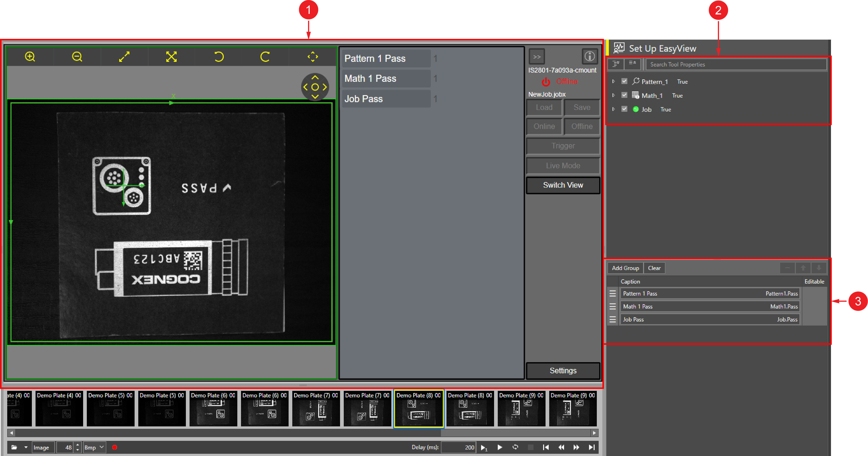Expand the Job tree node
The height and width of the screenshot is (456, 868).
tap(614, 109)
